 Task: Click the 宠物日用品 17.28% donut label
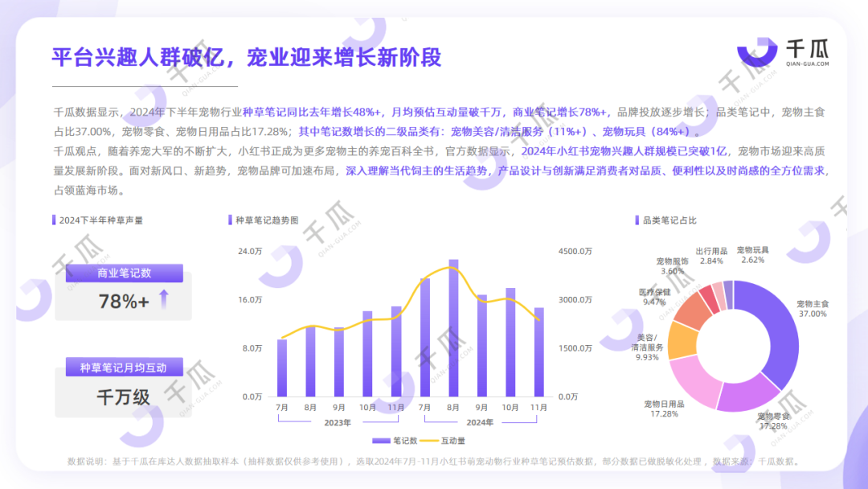[x=665, y=409]
